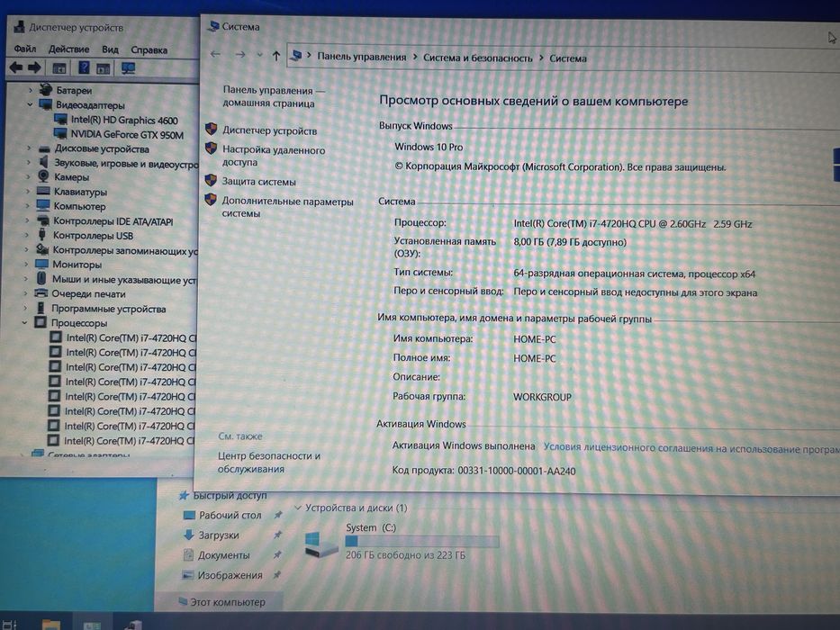Viewport: 840px width, 630px height.
Task: Click the System (C:) disk usage bar
Action: [422, 542]
